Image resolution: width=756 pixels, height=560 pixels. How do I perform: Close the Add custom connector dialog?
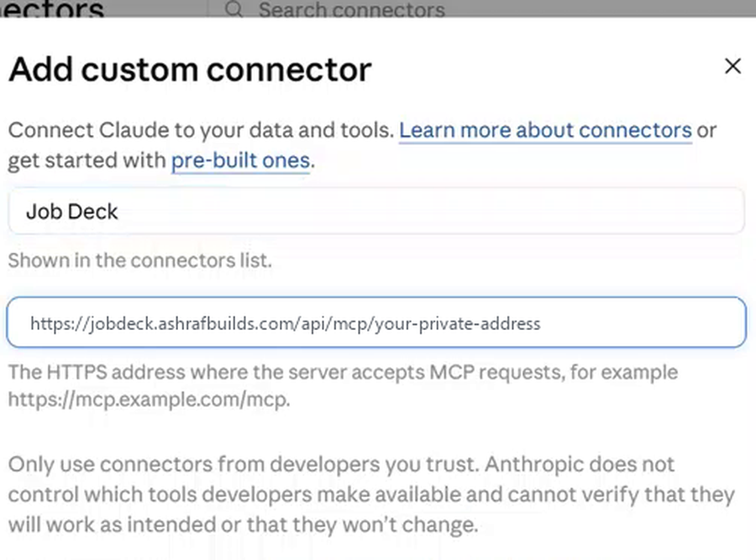pyautogui.click(x=732, y=66)
